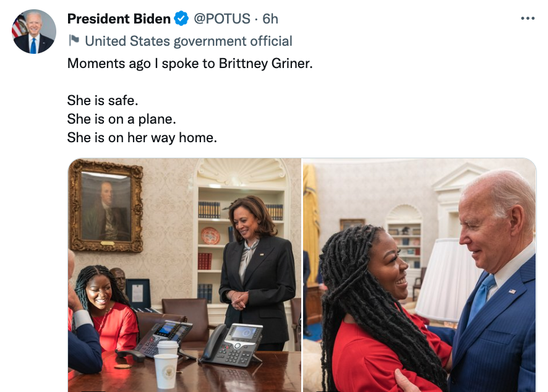Viewport: 548px width, 392px height.
Task: Open the @POTUS handle link
Action: click(221, 19)
